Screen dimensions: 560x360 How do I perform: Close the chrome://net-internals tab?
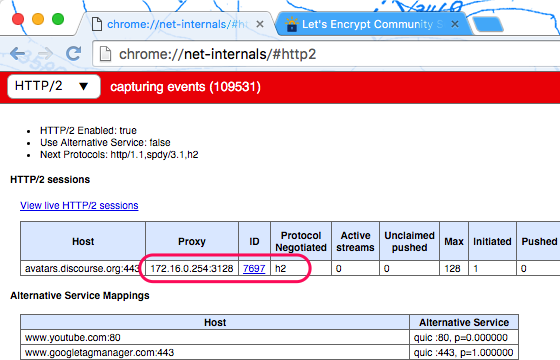pyautogui.click(x=260, y=24)
